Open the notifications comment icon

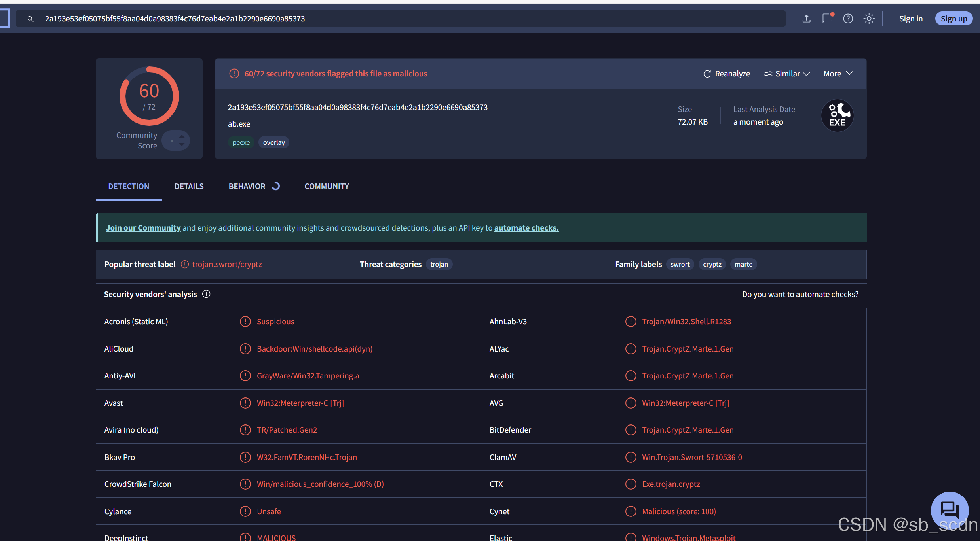pos(827,19)
